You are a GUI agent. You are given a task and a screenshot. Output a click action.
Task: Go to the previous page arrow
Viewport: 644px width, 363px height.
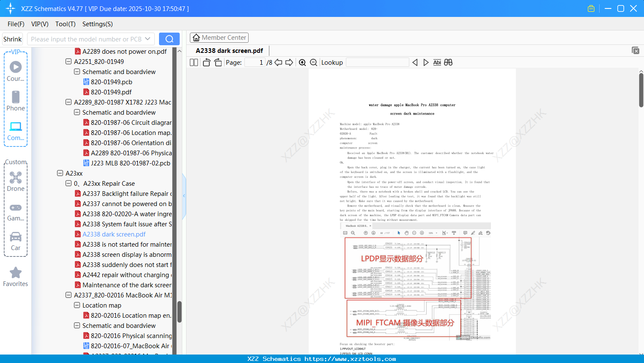(x=278, y=63)
